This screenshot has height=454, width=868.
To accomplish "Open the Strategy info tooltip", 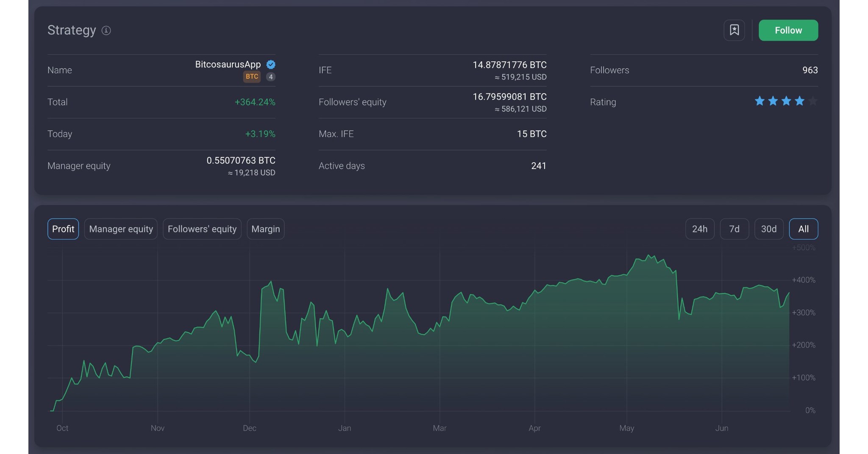I will coord(106,30).
